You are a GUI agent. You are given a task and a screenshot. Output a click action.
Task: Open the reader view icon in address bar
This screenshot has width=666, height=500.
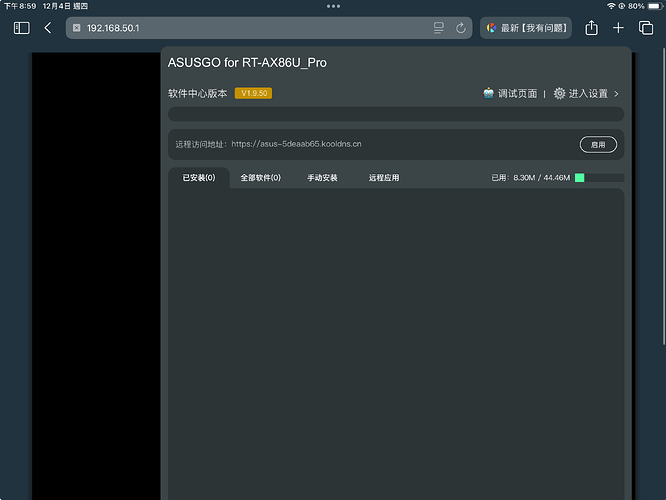tap(439, 28)
